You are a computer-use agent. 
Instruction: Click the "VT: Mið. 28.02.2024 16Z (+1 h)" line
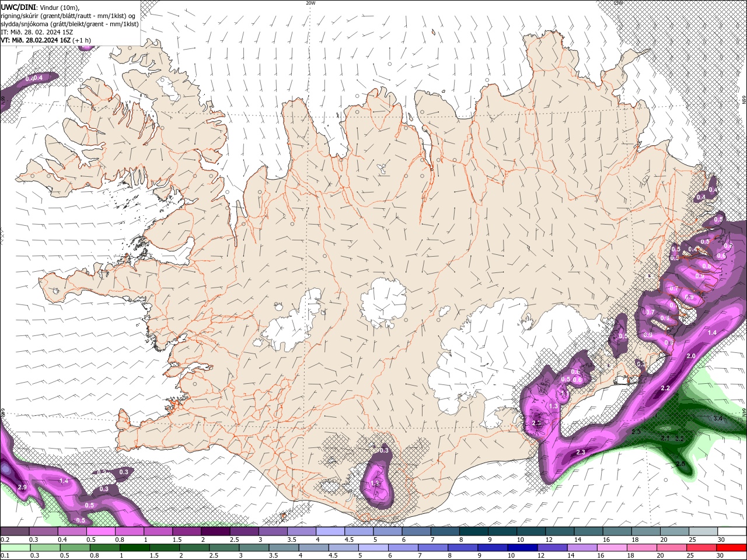click(x=46, y=40)
